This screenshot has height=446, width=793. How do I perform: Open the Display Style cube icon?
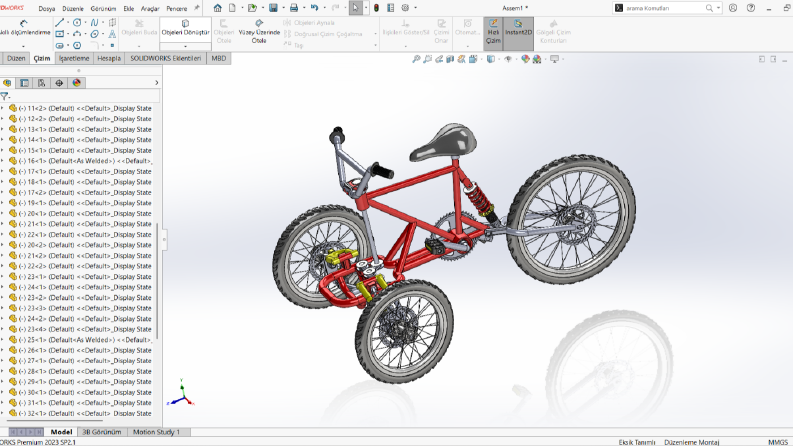[491, 59]
